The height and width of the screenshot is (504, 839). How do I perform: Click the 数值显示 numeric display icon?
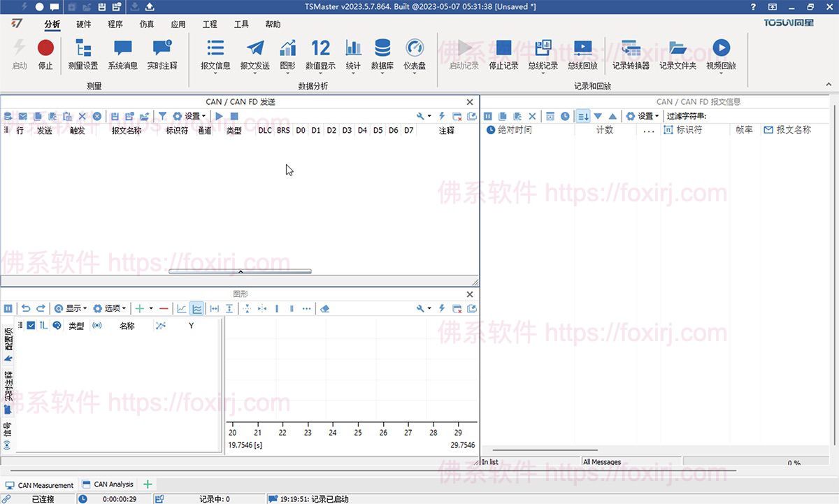320,55
